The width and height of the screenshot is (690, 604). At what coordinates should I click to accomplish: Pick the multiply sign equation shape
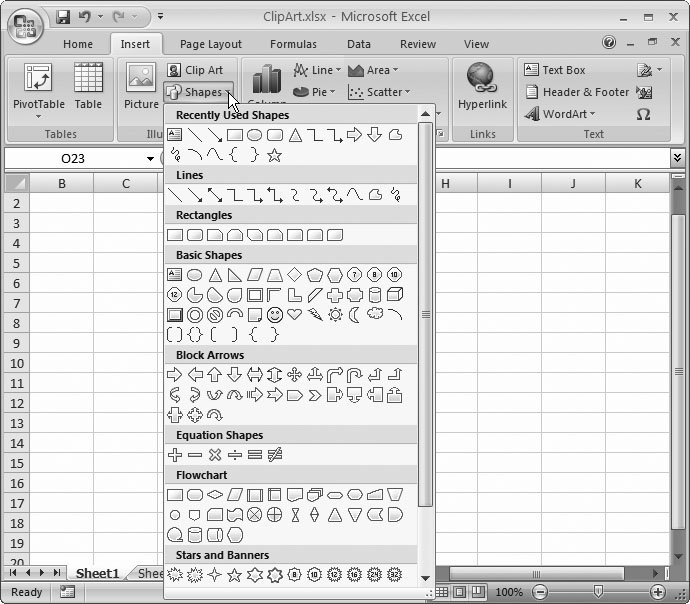[215, 455]
